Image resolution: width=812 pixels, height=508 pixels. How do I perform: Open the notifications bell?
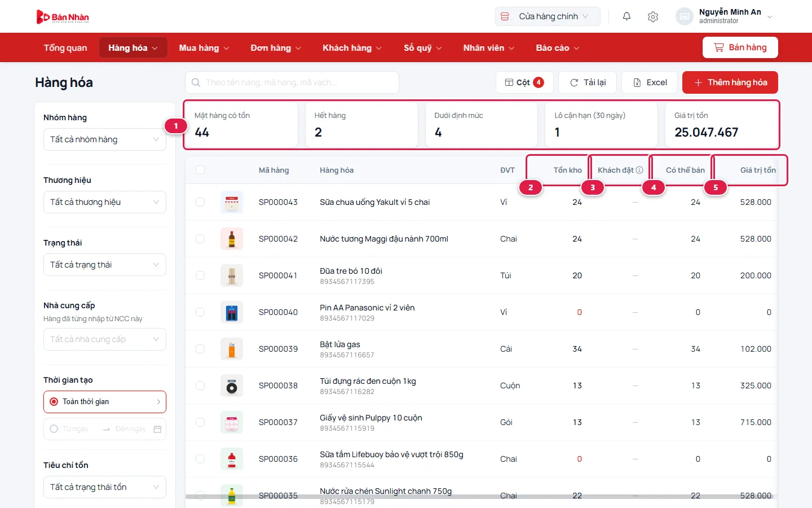pyautogui.click(x=626, y=16)
